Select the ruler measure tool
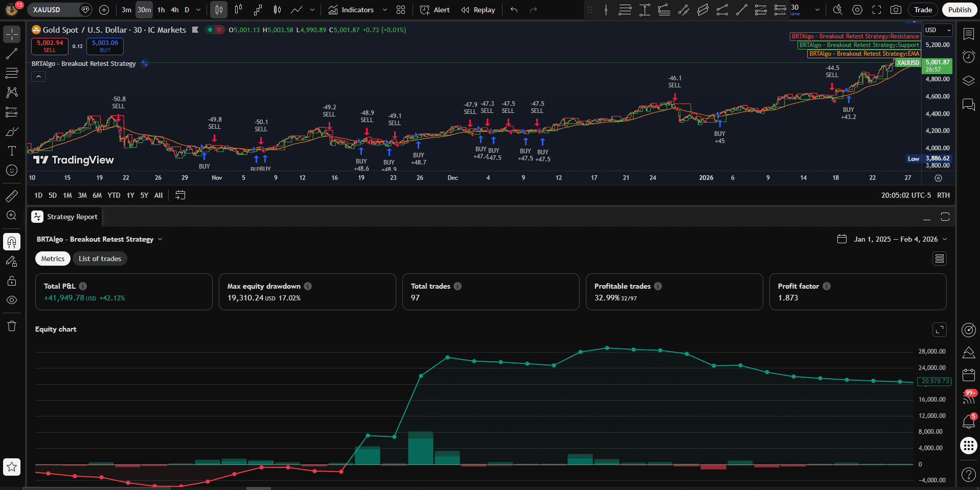This screenshot has height=490, width=980. point(12,196)
